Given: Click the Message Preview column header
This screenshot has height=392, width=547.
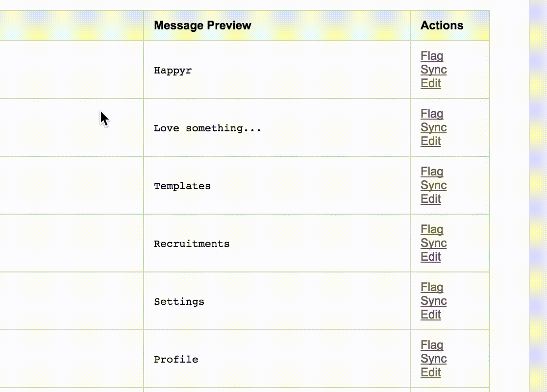Looking at the screenshot, I should (202, 25).
